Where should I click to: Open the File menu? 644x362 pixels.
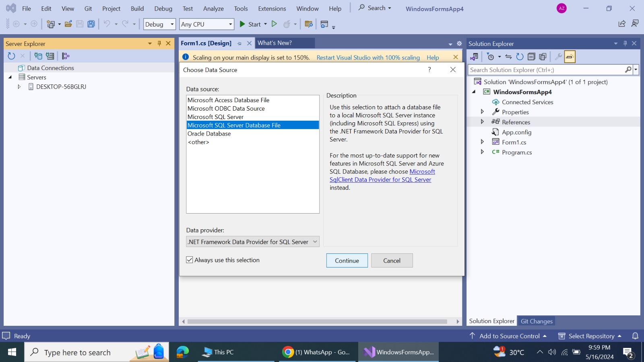point(27,8)
